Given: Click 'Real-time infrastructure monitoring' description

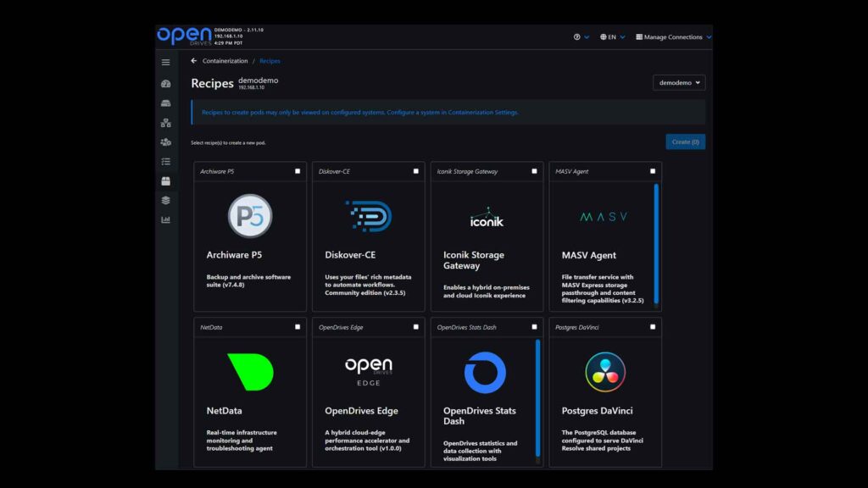Looking at the screenshot, I should (x=242, y=441).
